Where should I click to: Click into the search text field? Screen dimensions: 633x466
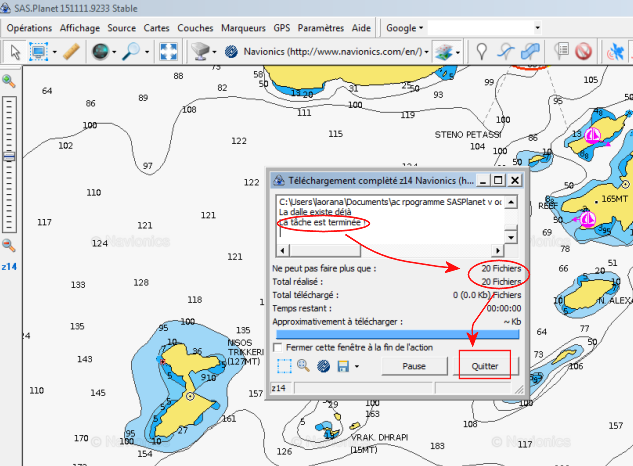click(480, 28)
